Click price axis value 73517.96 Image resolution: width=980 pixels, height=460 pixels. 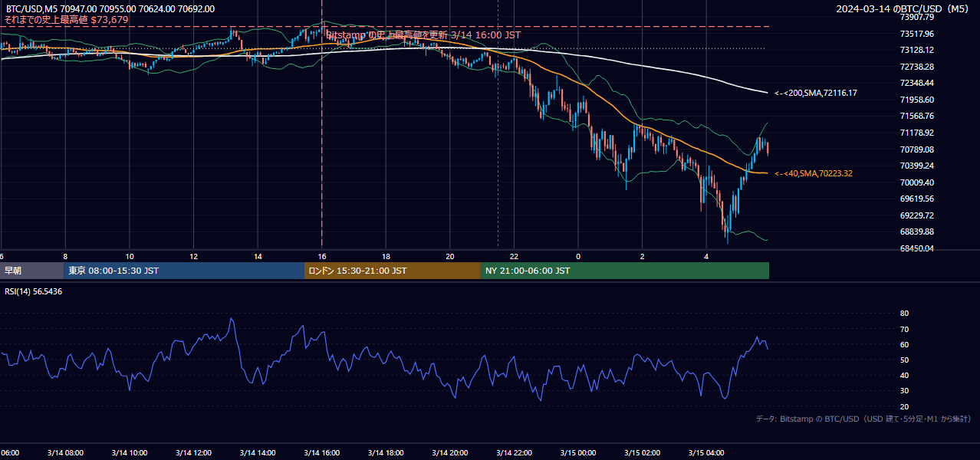[916, 34]
